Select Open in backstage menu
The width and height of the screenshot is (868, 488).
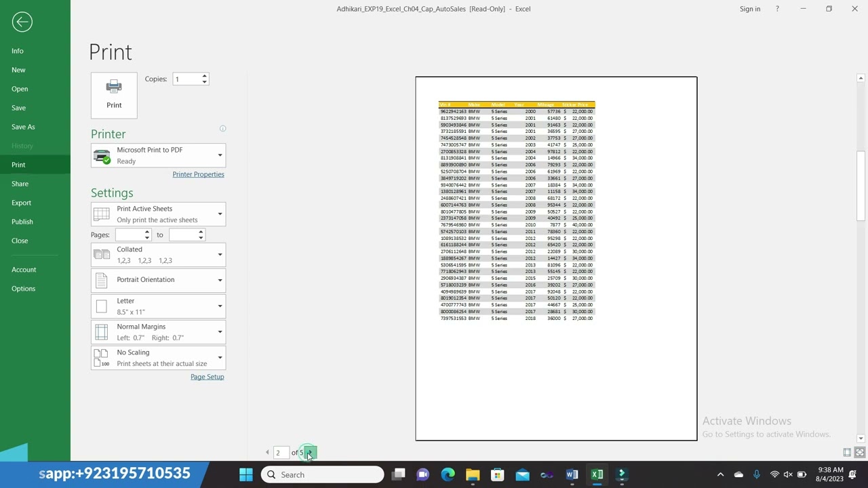[35, 89]
